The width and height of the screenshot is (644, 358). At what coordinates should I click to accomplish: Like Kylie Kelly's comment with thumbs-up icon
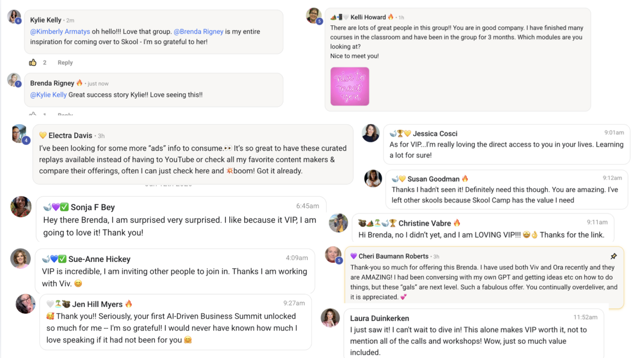click(33, 63)
